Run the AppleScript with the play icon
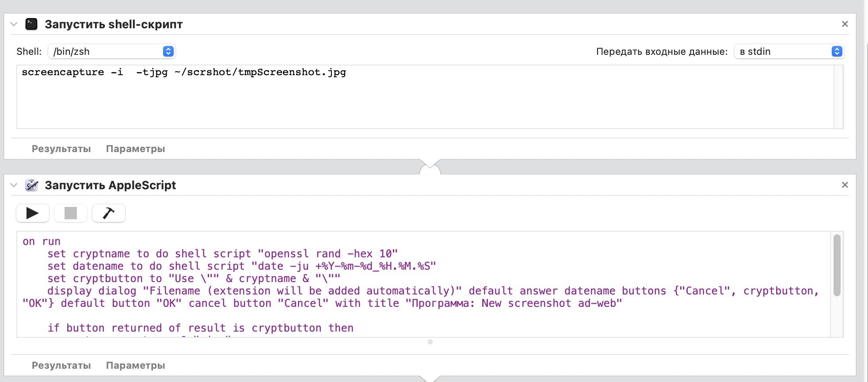The height and width of the screenshot is (382, 868). tap(32, 213)
